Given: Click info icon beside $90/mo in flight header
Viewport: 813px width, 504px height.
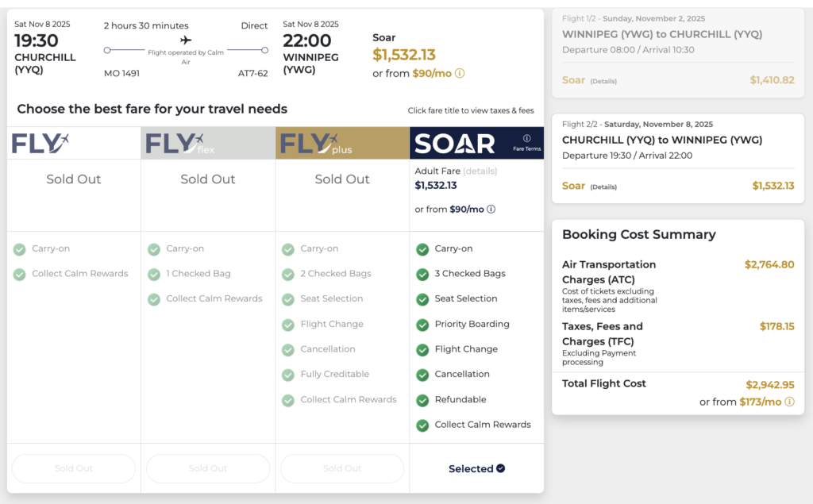Looking at the screenshot, I should point(460,73).
